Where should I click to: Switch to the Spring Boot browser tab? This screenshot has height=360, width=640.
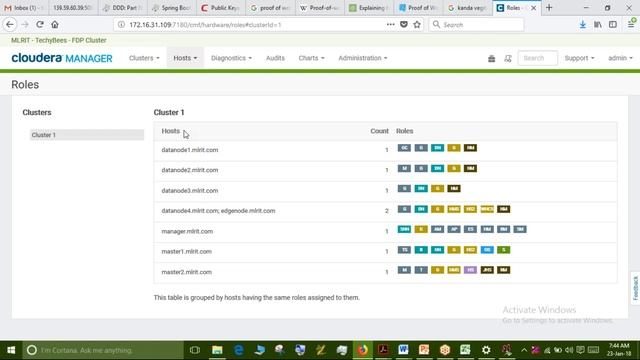pos(172,8)
